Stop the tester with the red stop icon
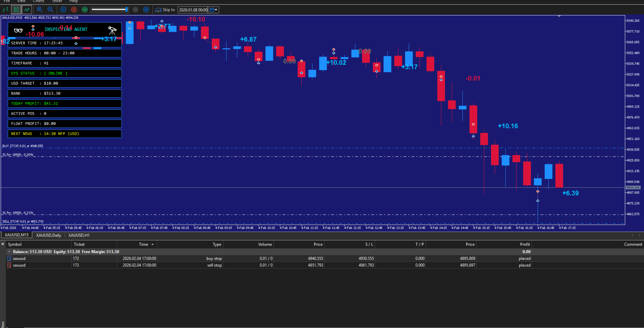Viewport: 644px width, 328px height. click(x=74, y=10)
